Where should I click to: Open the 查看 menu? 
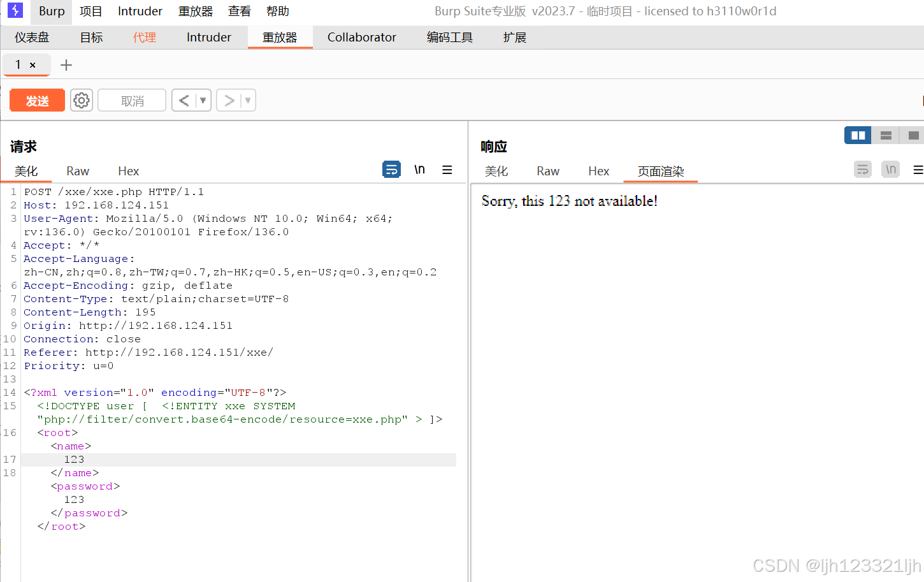(x=240, y=11)
